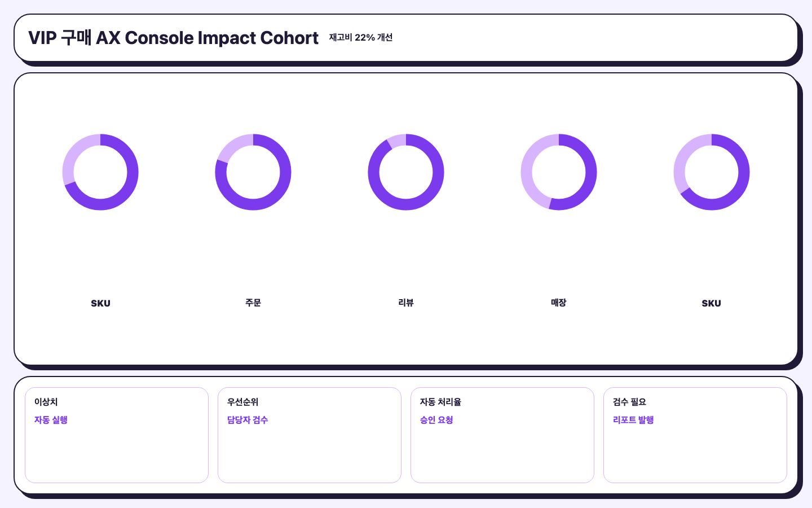The width and height of the screenshot is (812, 508).
Task: Select the 매장 donut chart
Action: (559, 172)
